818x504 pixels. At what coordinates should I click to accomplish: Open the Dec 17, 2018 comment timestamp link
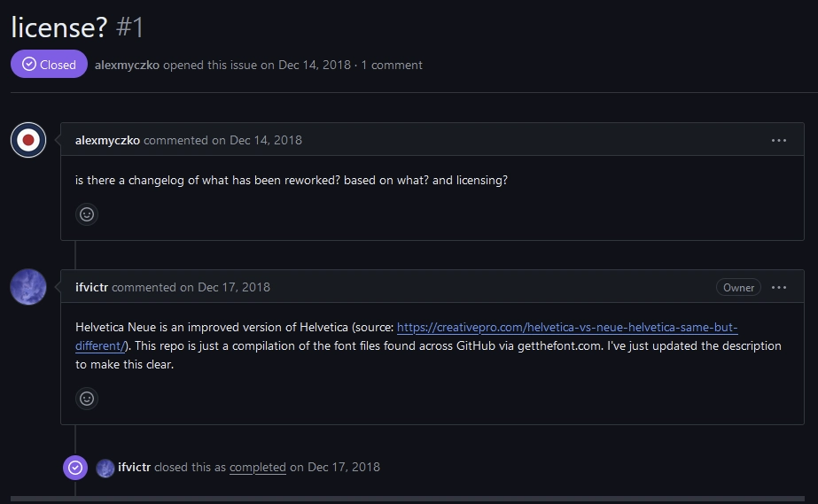[x=234, y=287]
